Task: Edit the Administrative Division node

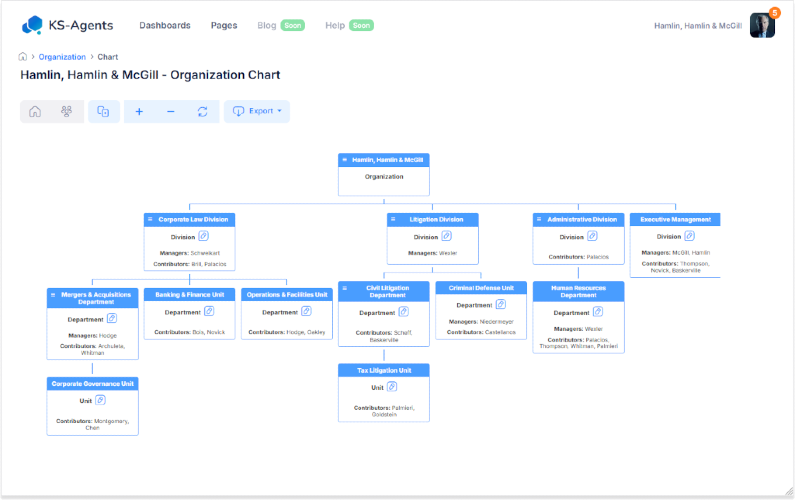Action: click(x=592, y=236)
